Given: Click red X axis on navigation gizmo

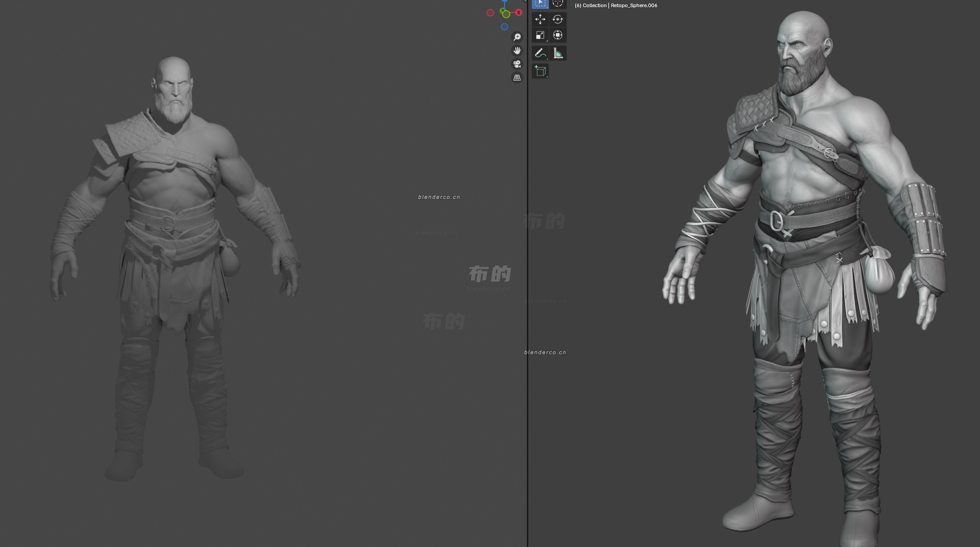Looking at the screenshot, I should point(519,13).
